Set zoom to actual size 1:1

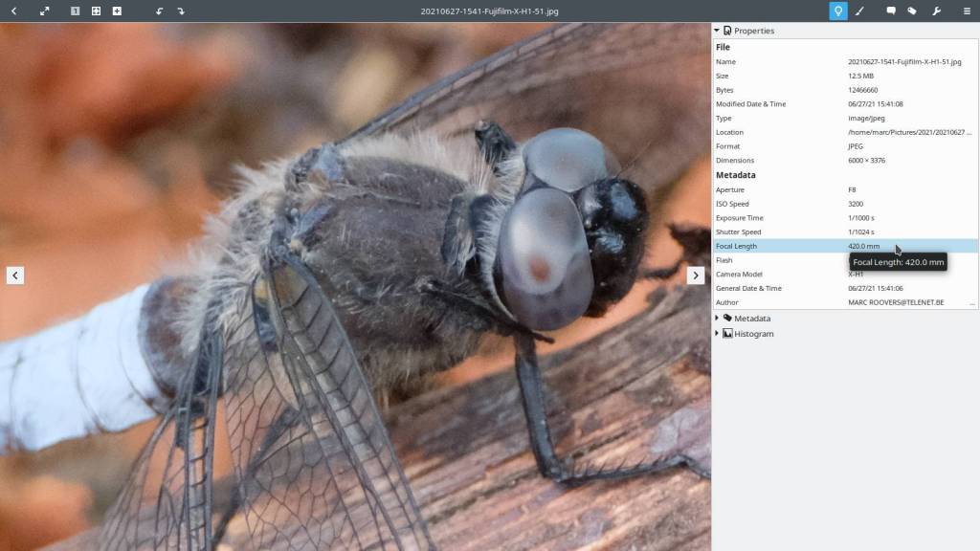75,11
